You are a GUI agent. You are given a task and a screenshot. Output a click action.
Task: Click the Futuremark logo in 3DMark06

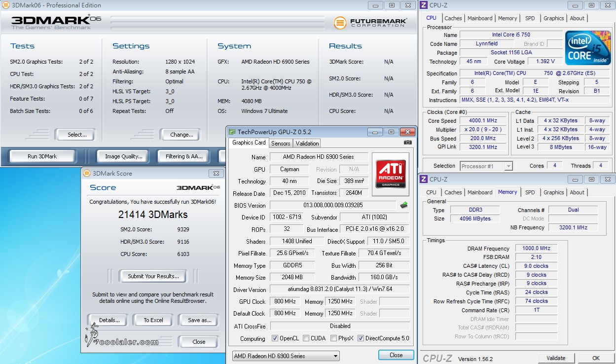(370, 23)
